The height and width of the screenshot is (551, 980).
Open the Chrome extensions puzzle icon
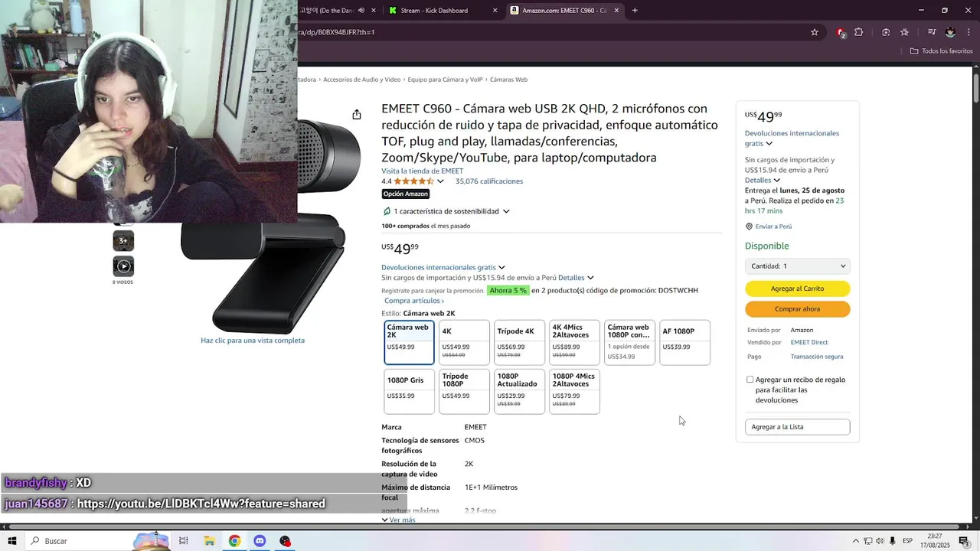[858, 32]
